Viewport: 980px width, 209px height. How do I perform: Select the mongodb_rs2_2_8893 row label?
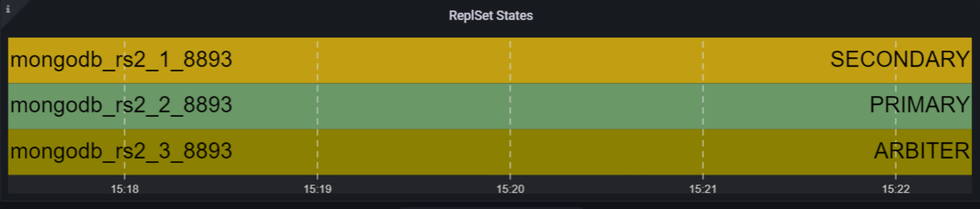pyautogui.click(x=121, y=105)
